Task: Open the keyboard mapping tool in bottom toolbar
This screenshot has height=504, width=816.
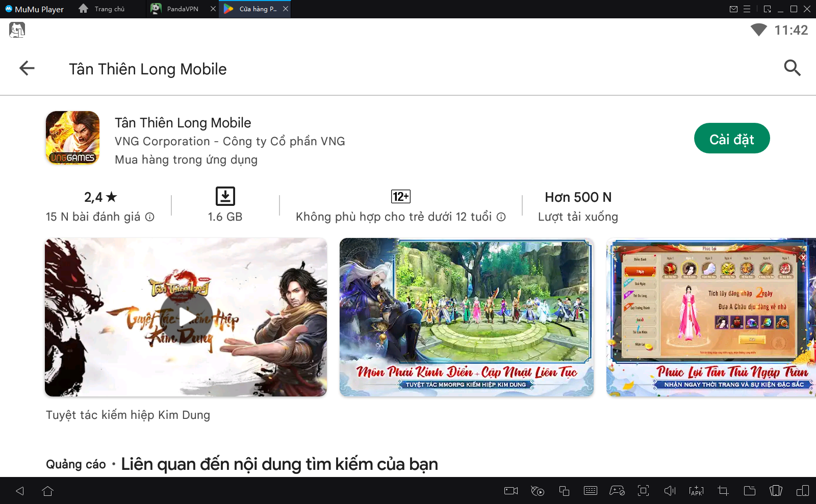Action: (x=591, y=491)
